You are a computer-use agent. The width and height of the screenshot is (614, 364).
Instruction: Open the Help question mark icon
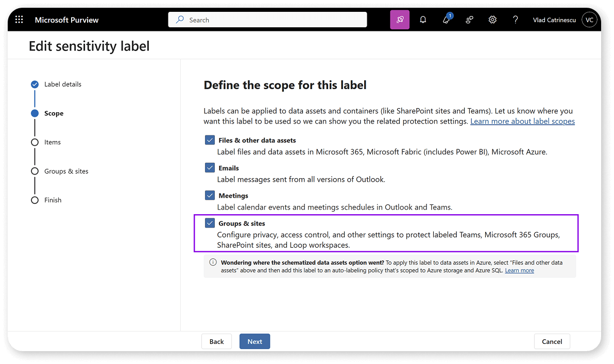tap(515, 20)
